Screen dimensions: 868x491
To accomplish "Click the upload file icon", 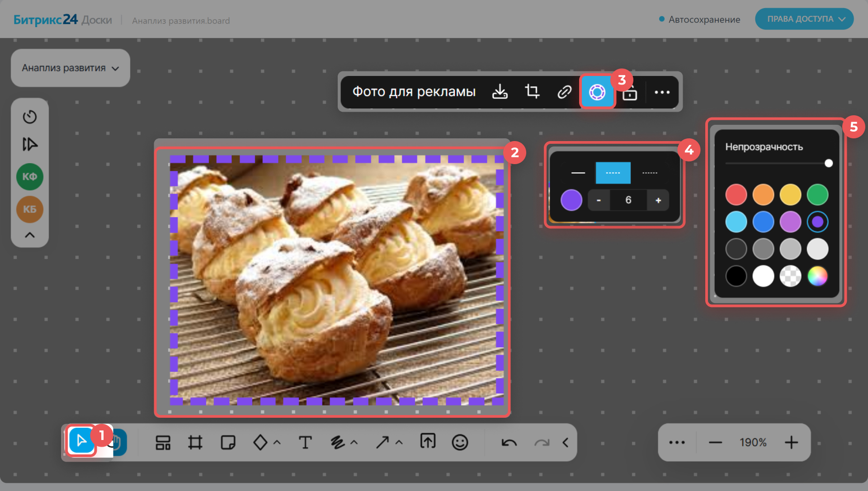I will tap(428, 441).
